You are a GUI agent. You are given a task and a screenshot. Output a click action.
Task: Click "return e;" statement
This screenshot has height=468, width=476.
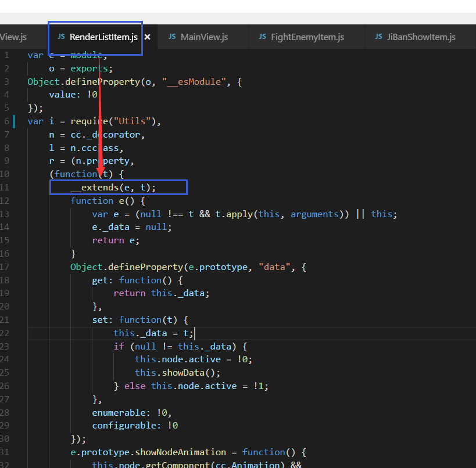tap(116, 240)
